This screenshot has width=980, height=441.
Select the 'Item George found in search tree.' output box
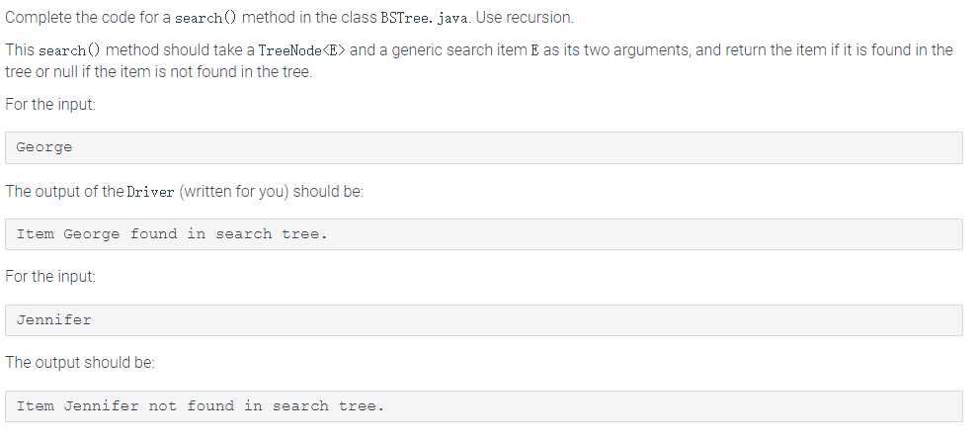pyautogui.click(x=484, y=234)
